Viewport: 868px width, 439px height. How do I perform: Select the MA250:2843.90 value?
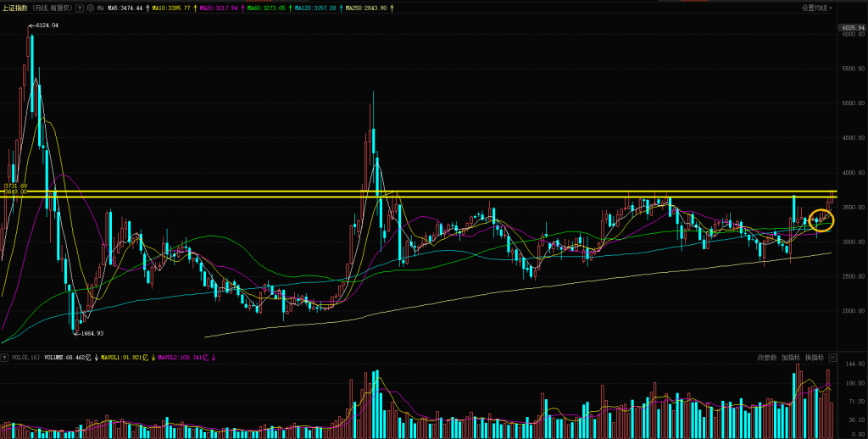point(366,8)
